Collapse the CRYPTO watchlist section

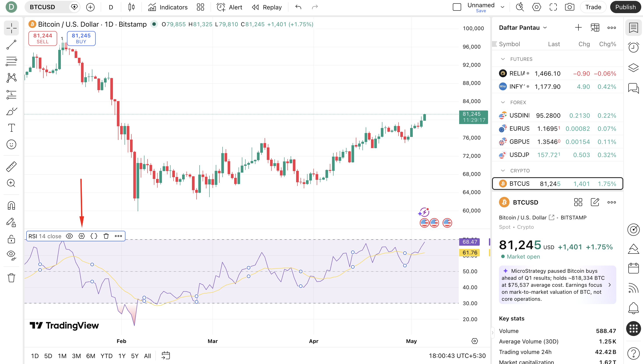tap(503, 170)
